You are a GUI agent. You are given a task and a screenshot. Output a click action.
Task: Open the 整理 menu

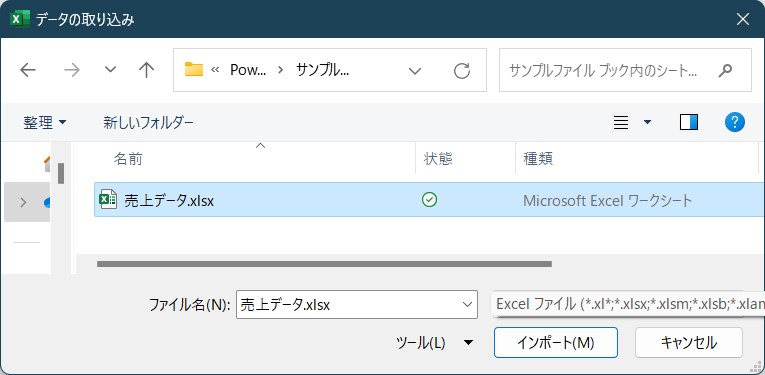pyautogui.click(x=44, y=122)
